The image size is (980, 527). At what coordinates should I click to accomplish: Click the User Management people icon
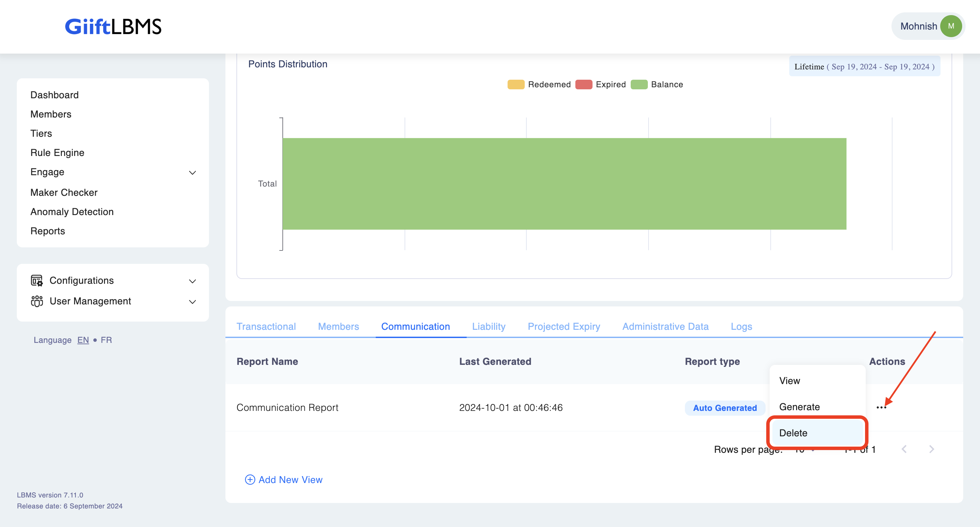tap(36, 301)
